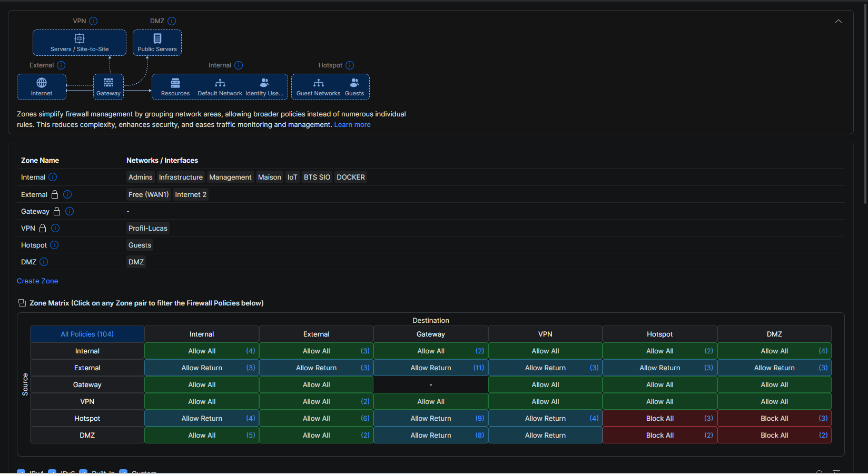The width and height of the screenshot is (868, 474).
Task: Click the info icon in the Gateway zone table row
Action: click(70, 211)
